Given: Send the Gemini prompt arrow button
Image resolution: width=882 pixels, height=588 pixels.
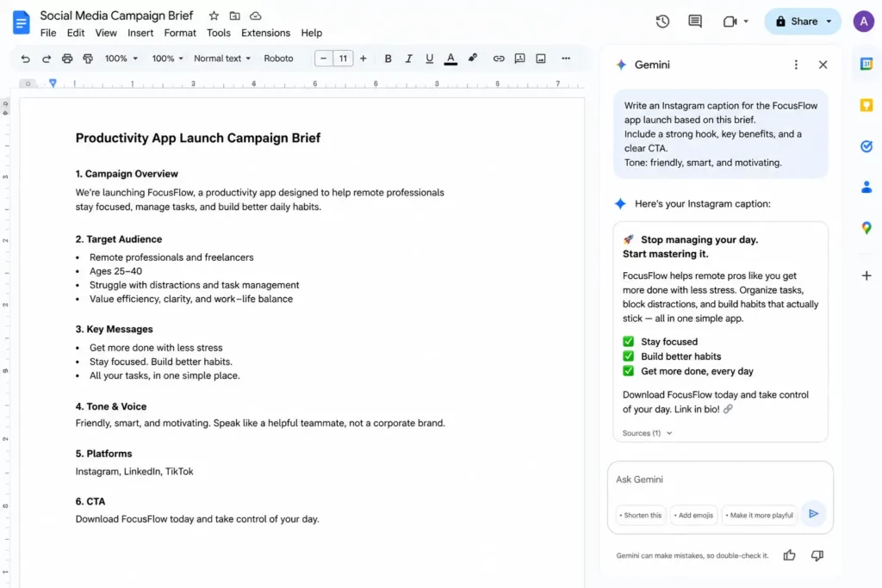Looking at the screenshot, I should (813, 514).
